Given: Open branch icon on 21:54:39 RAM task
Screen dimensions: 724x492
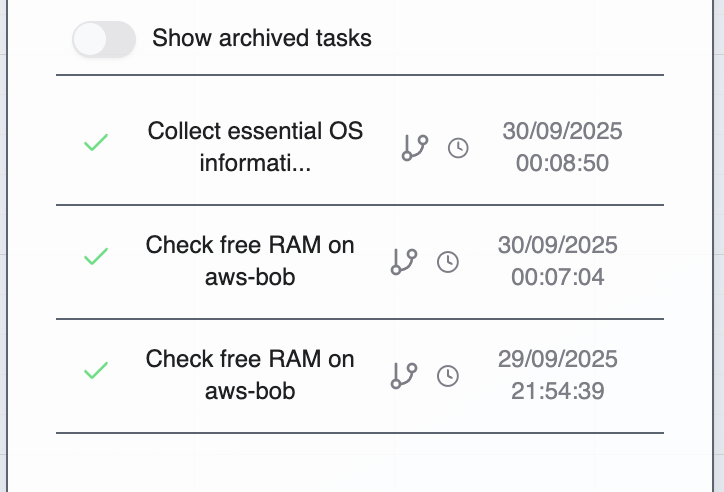Looking at the screenshot, I should (403, 376).
